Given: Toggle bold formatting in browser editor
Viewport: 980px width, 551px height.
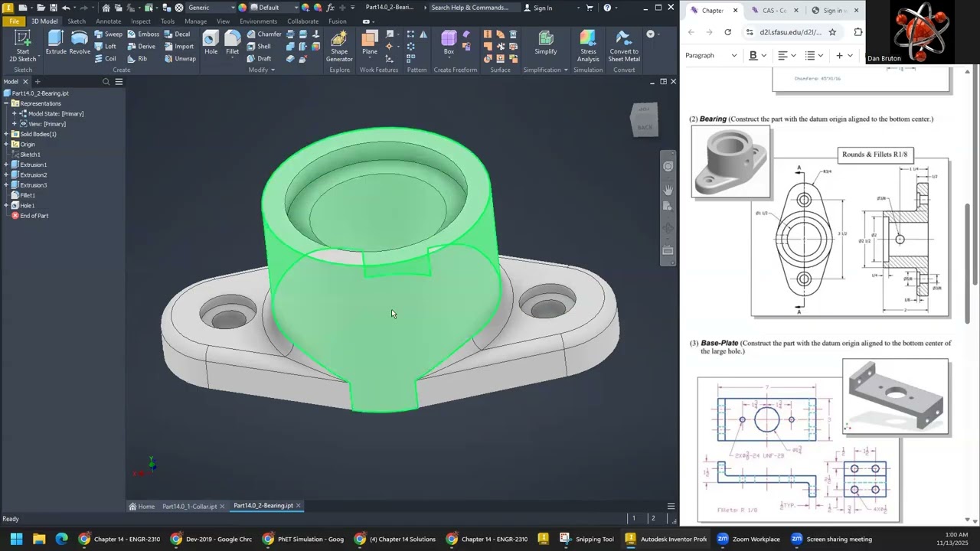Looking at the screenshot, I should click(753, 56).
